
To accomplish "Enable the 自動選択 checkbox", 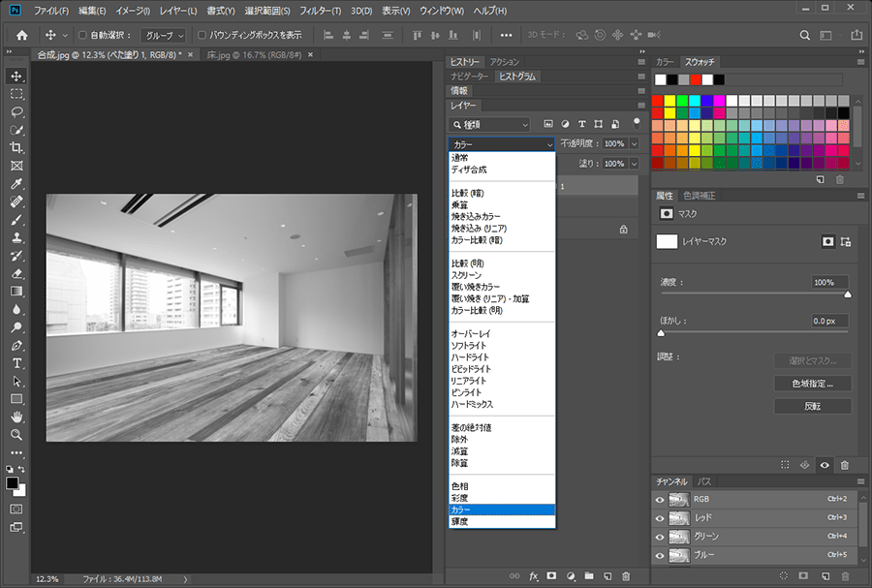I will tap(82, 35).
